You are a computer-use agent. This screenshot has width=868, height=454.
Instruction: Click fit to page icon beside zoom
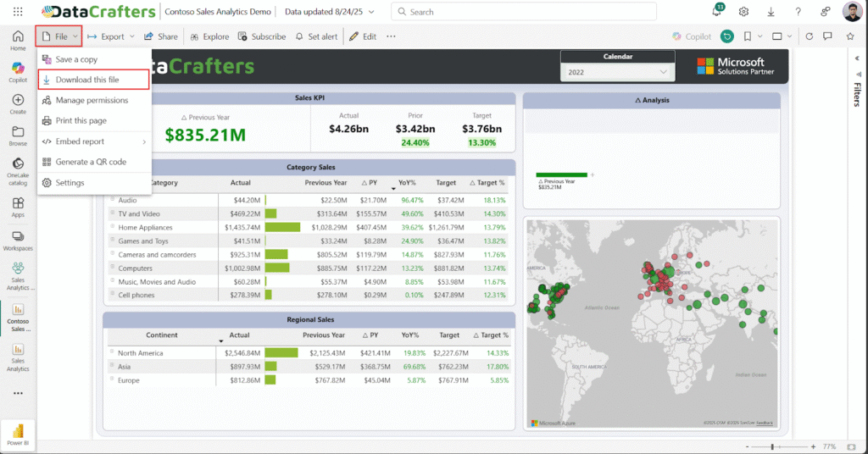(854, 446)
